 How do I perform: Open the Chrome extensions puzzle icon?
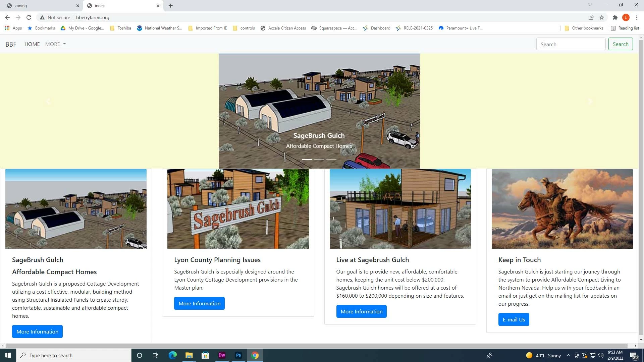coord(615,17)
